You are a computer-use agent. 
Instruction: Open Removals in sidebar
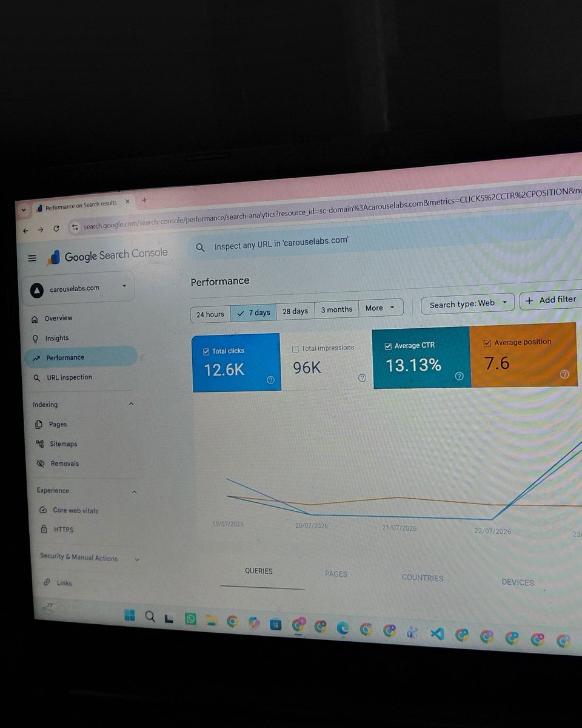point(65,463)
